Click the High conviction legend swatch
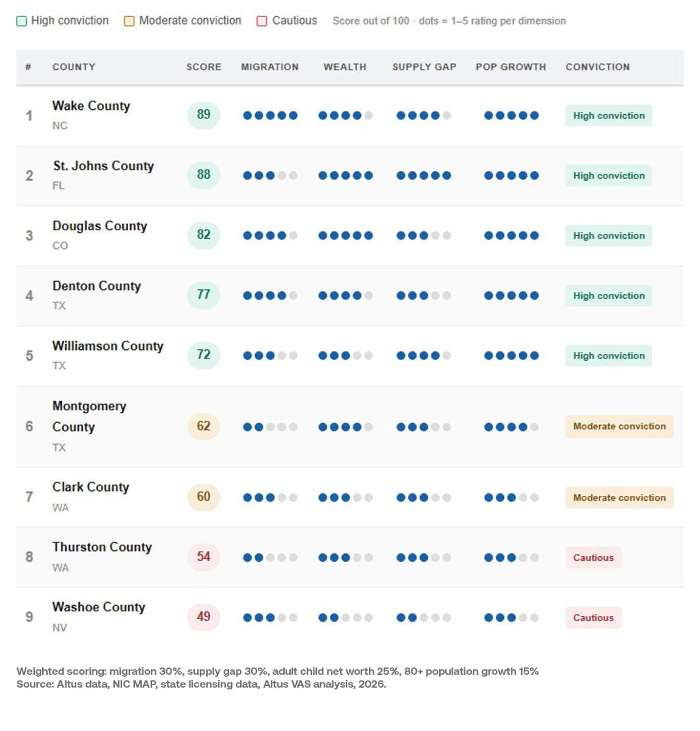This screenshot has width=700, height=731. 21,21
